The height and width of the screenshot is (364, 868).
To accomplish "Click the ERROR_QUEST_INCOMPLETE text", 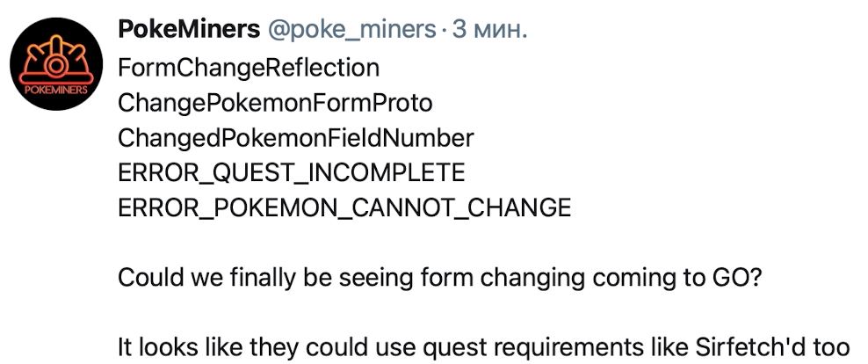I will click(x=291, y=174).
